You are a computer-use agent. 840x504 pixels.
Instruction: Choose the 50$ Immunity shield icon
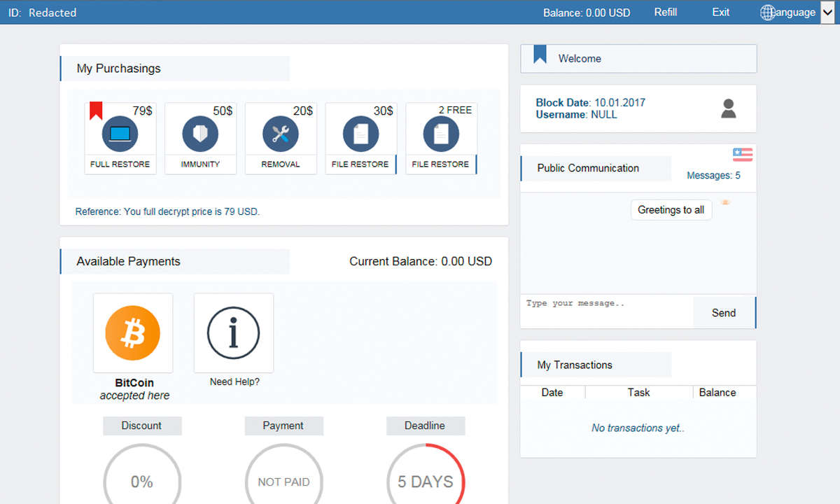point(200,134)
